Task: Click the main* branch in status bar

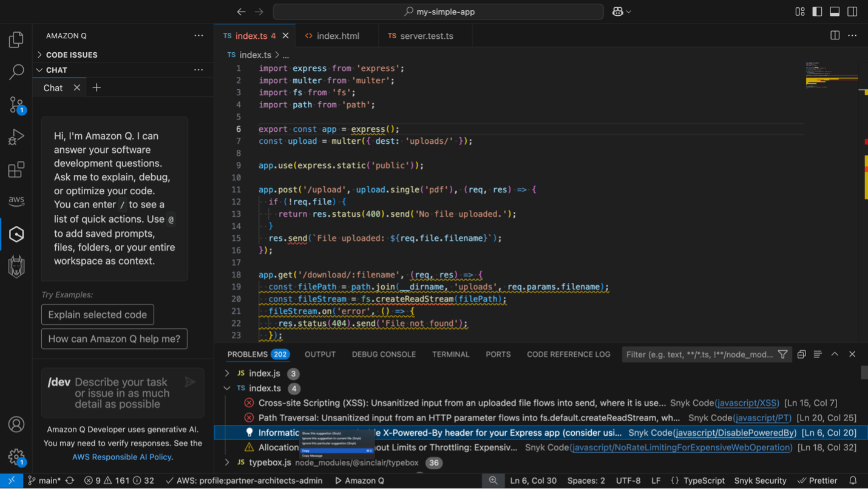Action: [44, 480]
